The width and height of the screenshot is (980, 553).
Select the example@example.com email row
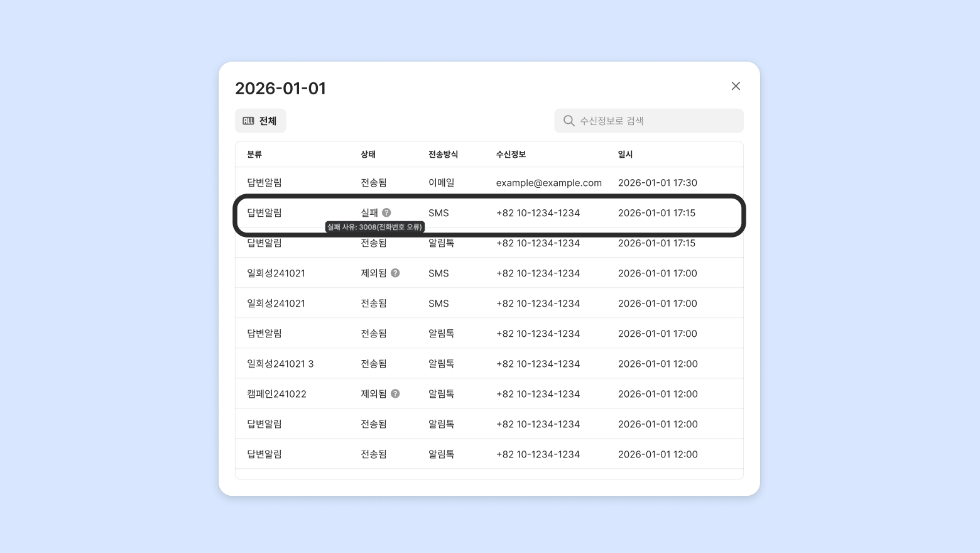pos(489,183)
